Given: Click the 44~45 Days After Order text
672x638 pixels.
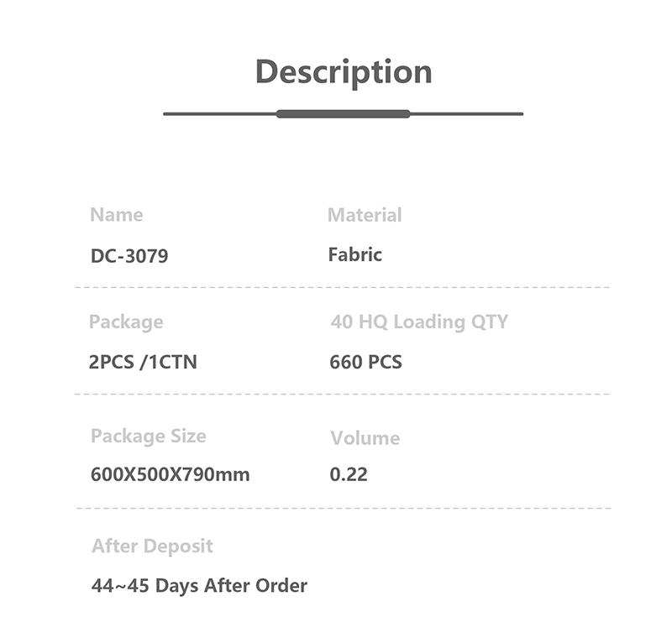Looking at the screenshot, I should click(x=199, y=585).
